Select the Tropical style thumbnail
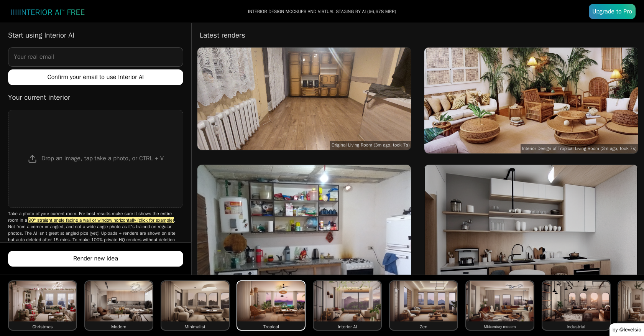 (271, 305)
